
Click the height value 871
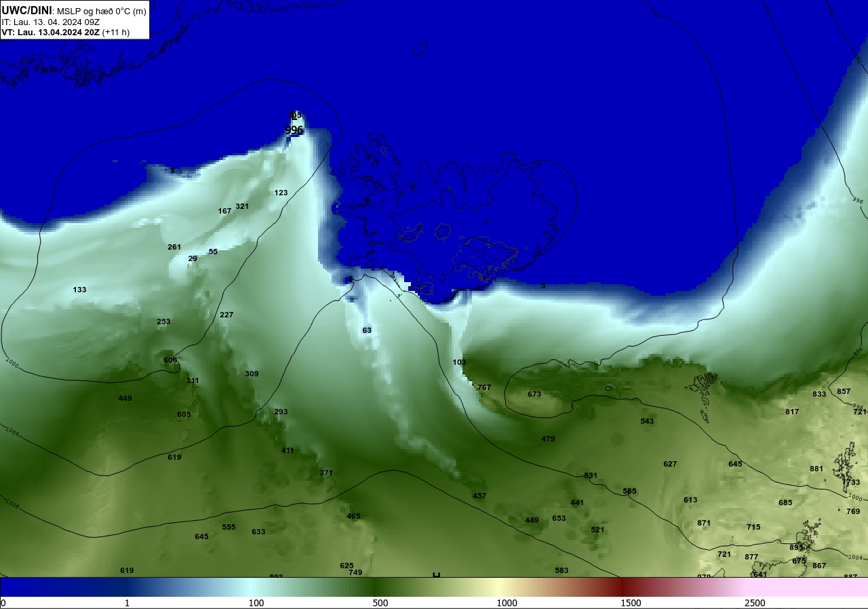(x=704, y=523)
